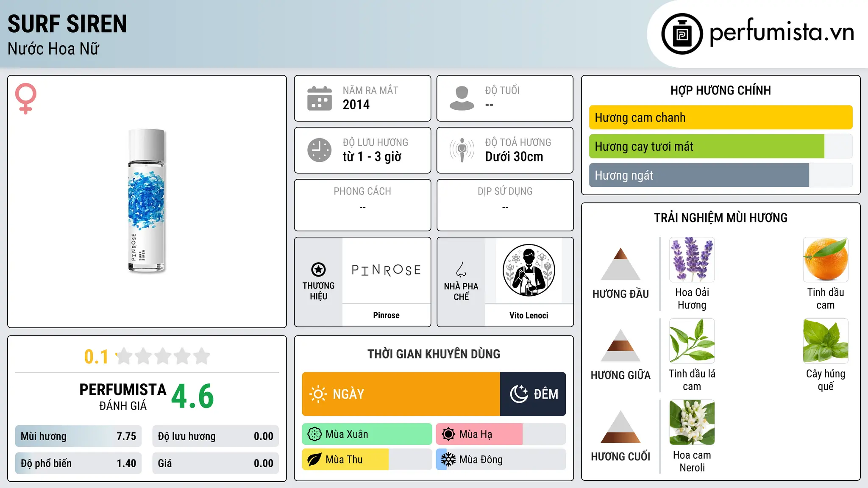Click the 4.6 Perfumista rating number
The image size is (868, 488).
pos(192,396)
